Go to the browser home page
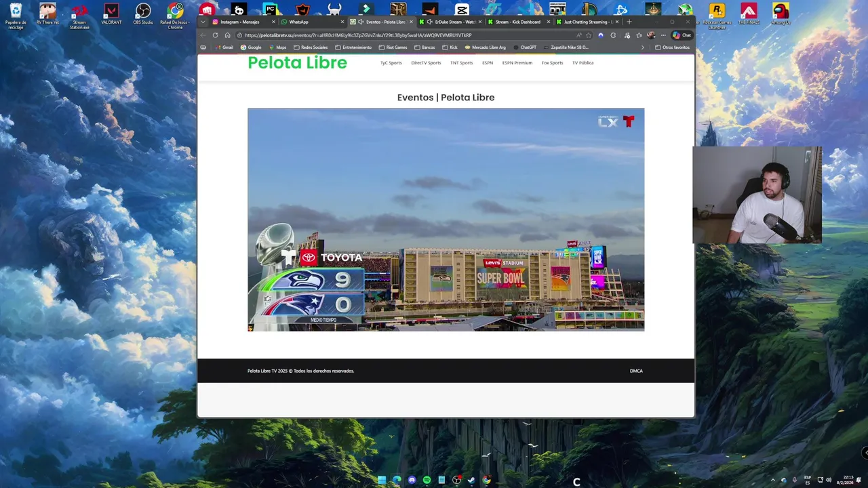Image resolution: width=868 pixels, height=488 pixels. (227, 35)
